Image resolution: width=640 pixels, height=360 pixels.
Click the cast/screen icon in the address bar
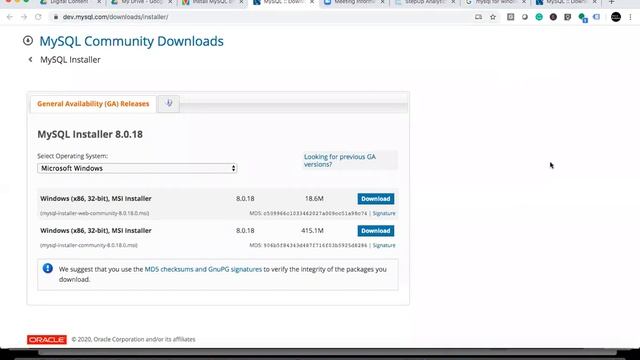coord(478,17)
